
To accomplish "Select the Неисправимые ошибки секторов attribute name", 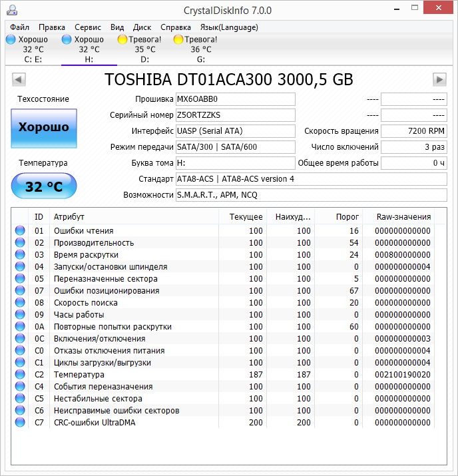I will 116,411.
